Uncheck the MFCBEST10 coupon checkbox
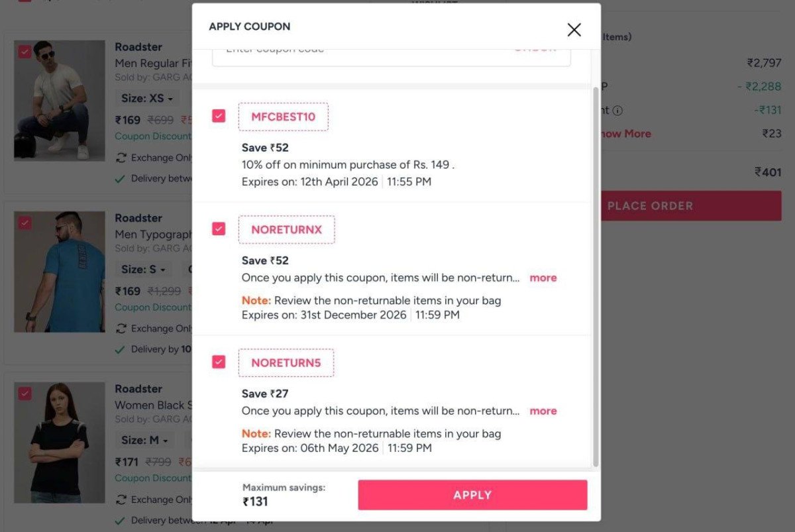795x532 pixels. click(219, 116)
